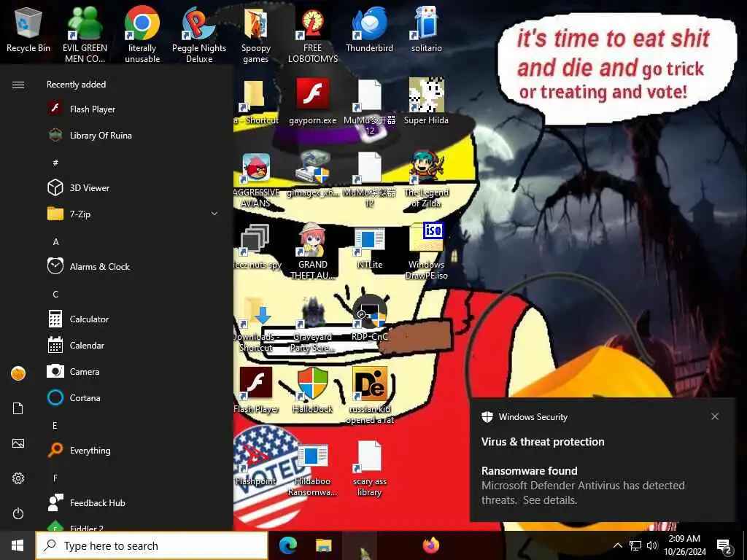Launch HalloDock desktop shortcut
The image size is (747, 560).
tap(312, 391)
